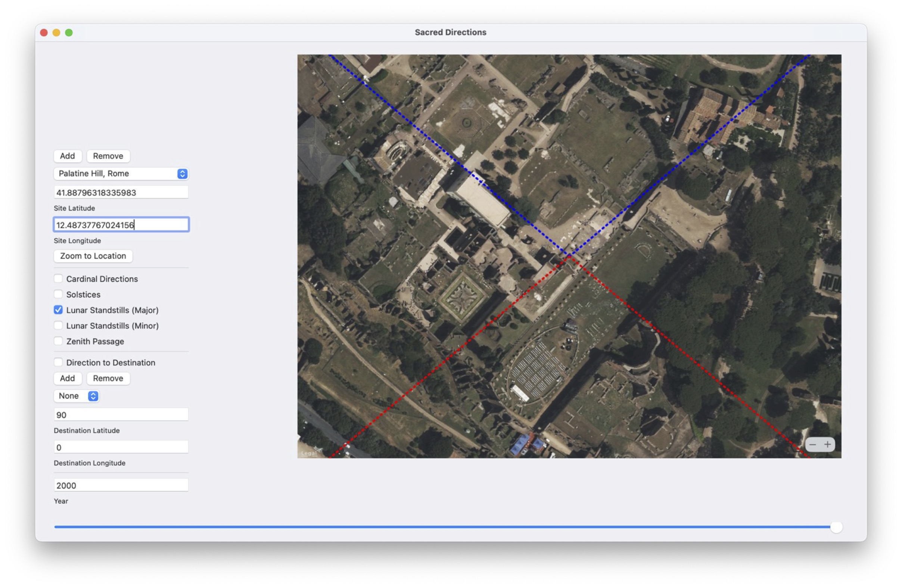This screenshot has width=902, height=588.
Task: Check the Zenith Passage box
Action: (58, 341)
